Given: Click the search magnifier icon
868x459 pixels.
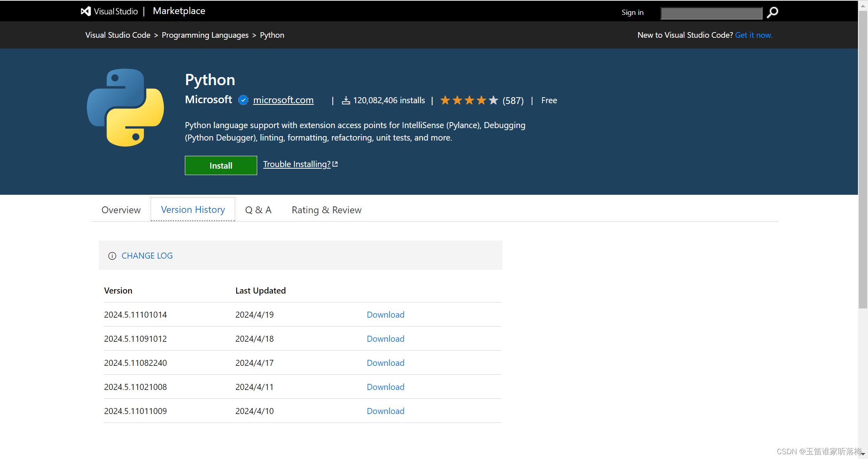Looking at the screenshot, I should click(772, 12).
